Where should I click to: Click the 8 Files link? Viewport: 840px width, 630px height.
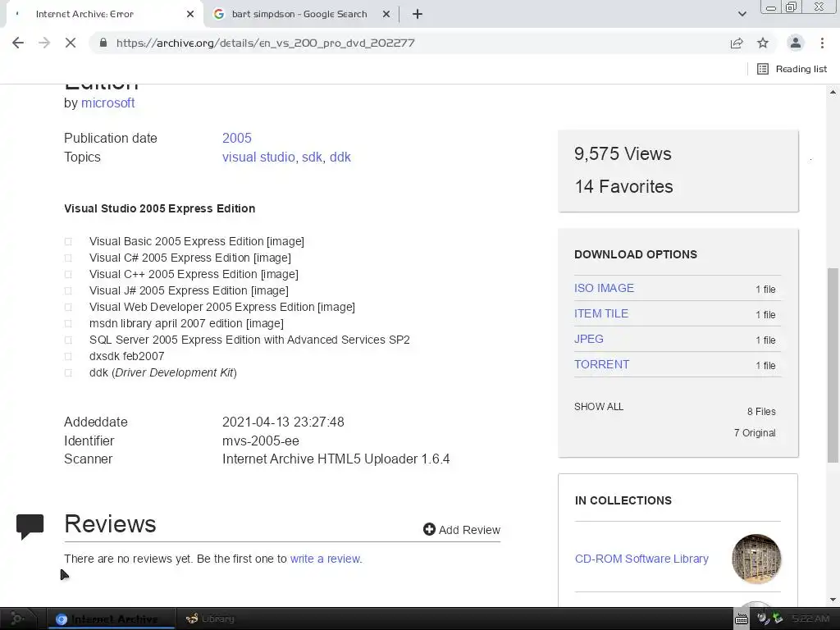click(761, 412)
